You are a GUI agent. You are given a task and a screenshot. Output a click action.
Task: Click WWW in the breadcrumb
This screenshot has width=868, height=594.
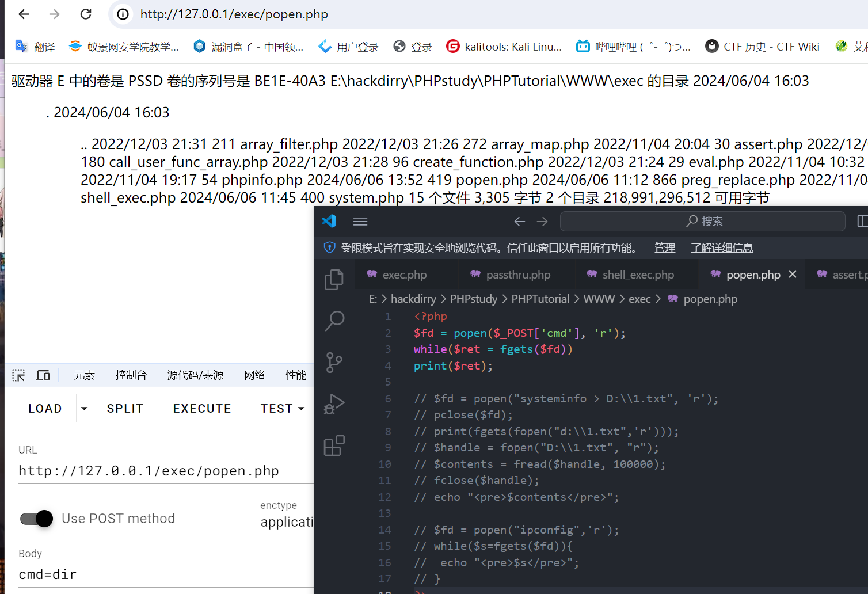pyautogui.click(x=599, y=299)
